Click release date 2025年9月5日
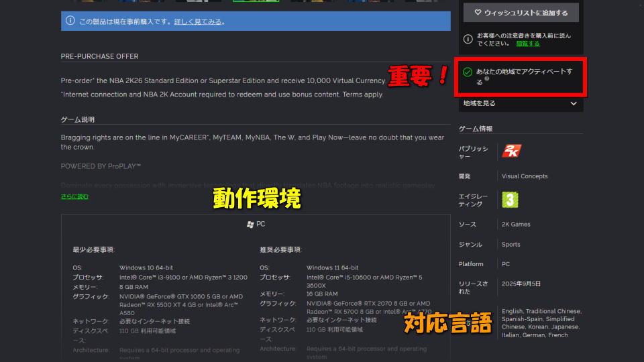Image resolution: width=644 pixels, height=362 pixels. 521,284
